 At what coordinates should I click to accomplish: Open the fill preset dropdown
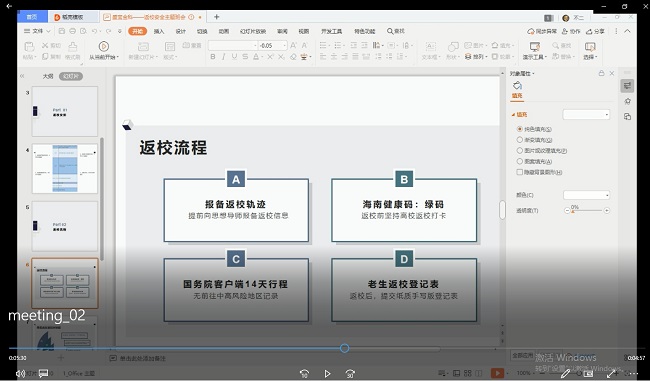tap(586, 114)
